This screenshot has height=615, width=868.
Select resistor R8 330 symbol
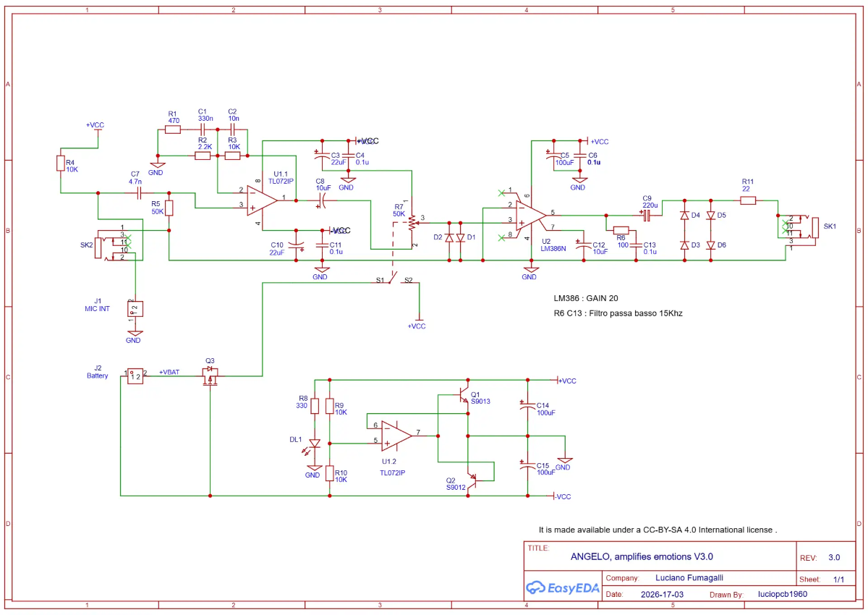point(314,405)
